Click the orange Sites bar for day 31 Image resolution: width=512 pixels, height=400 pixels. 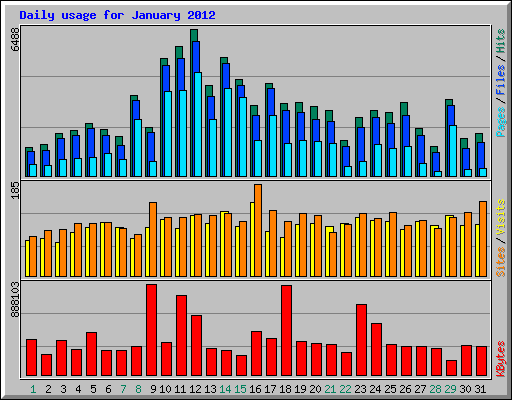tap(483, 239)
